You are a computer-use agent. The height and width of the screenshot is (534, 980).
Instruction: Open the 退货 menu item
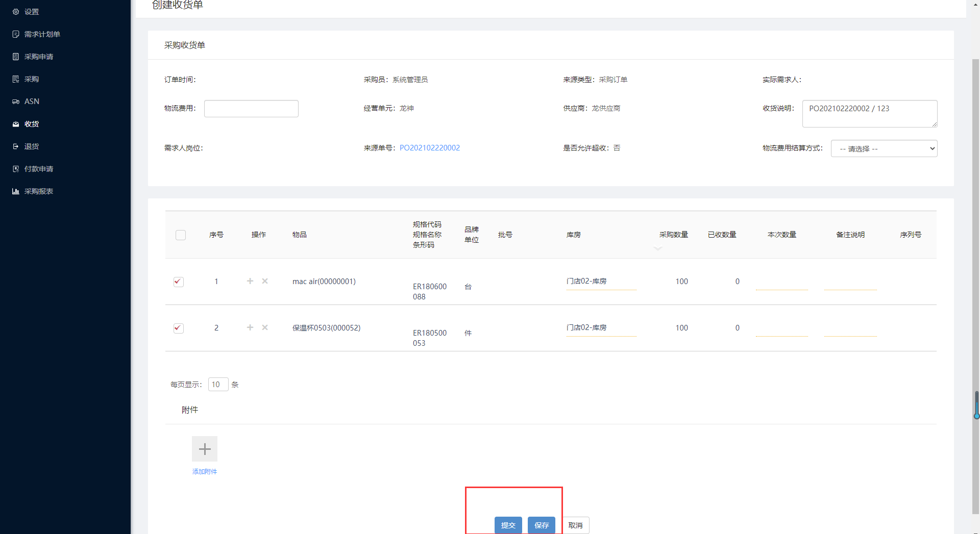(x=32, y=146)
